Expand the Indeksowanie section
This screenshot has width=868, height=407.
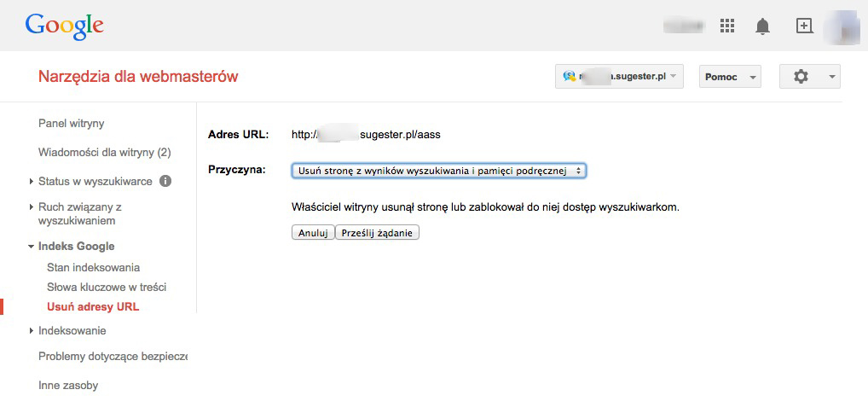31,331
